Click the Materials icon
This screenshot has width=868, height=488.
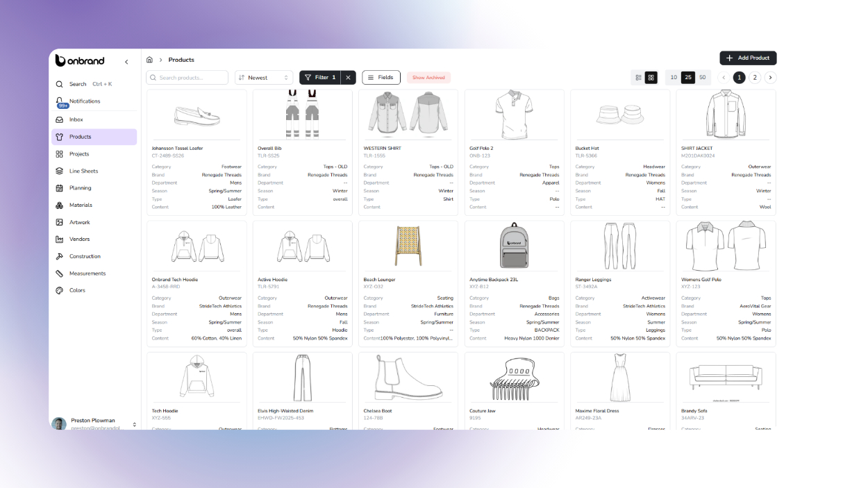60,205
